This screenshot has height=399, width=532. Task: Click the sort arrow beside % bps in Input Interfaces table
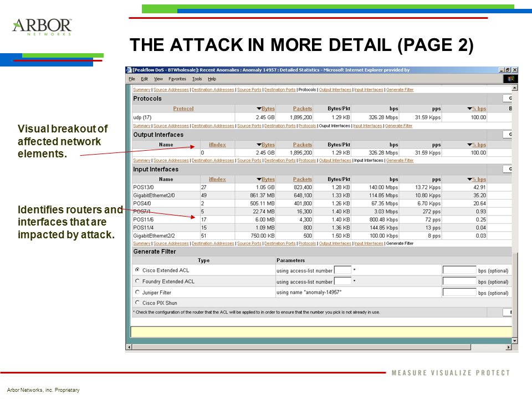click(469, 179)
